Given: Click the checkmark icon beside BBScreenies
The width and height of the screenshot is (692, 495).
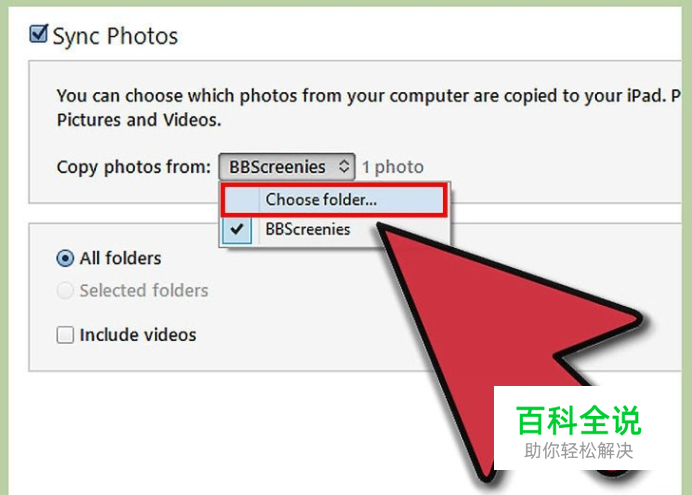Looking at the screenshot, I should pos(237,229).
